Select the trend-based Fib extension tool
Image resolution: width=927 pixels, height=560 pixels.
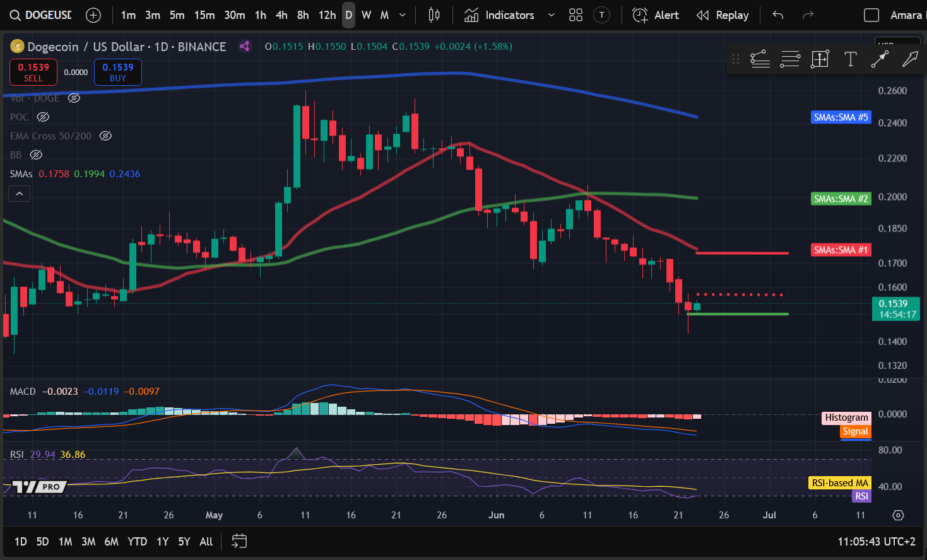click(x=760, y=59)
